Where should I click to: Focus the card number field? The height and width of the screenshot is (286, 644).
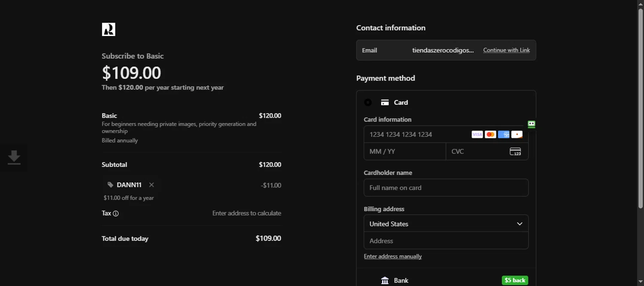coord(446,134)
